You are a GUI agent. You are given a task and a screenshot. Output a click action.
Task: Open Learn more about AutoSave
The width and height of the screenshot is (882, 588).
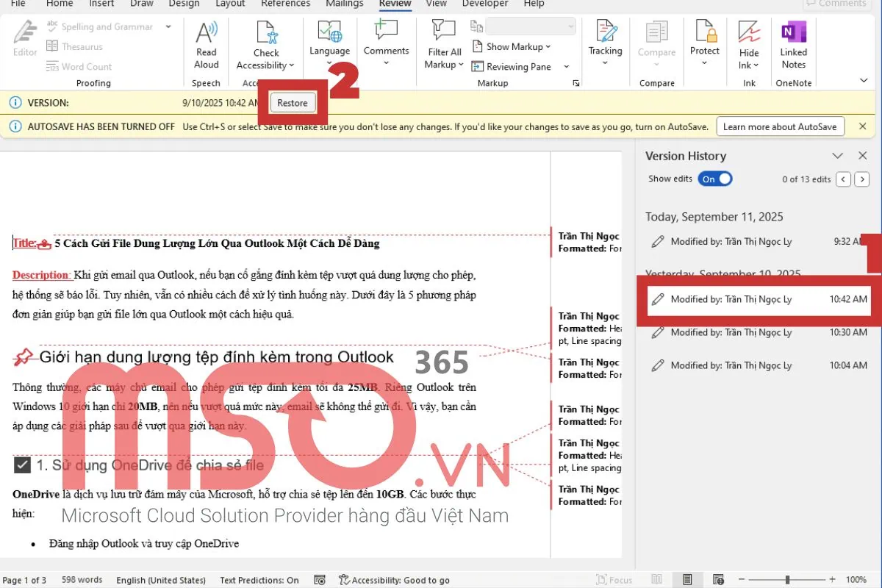pyautogui.click(x=780, y=126)
